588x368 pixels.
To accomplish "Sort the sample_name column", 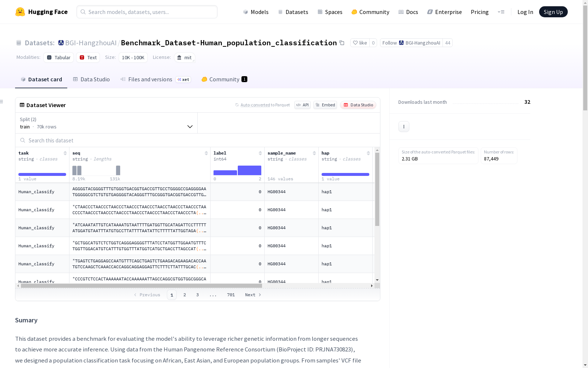I will pyautogui.click(x=314, y=153).
